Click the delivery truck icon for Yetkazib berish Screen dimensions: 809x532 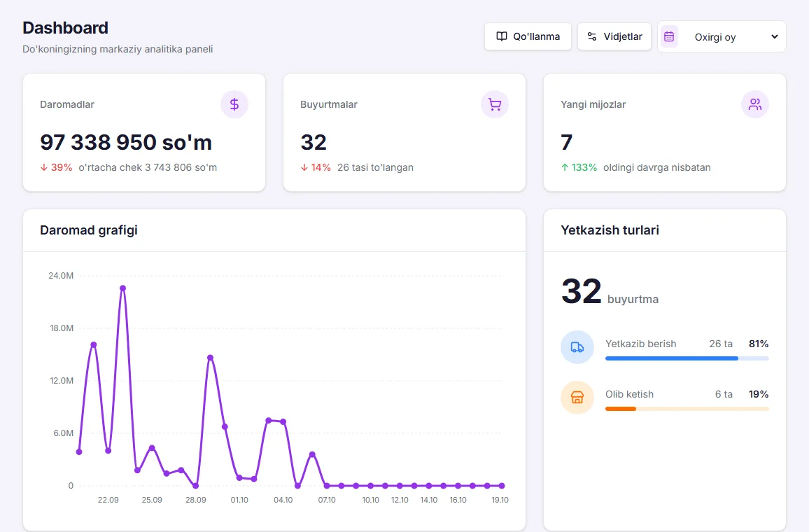coord(577,347)
